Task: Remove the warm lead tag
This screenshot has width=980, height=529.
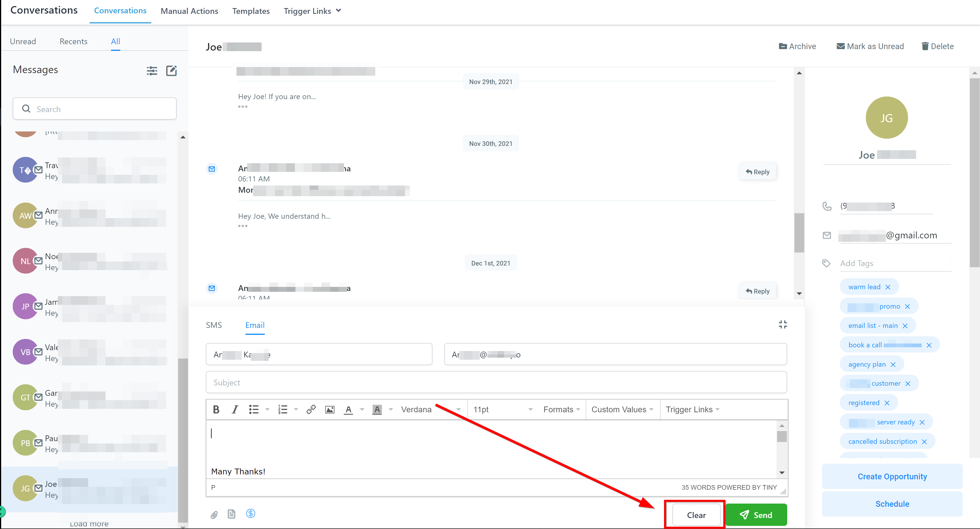Action: (887, 287)
